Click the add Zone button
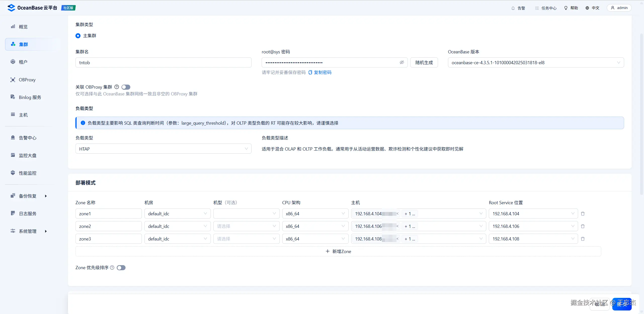The height and width of the screenshot is (314, 644). click(x=338, y=252)
